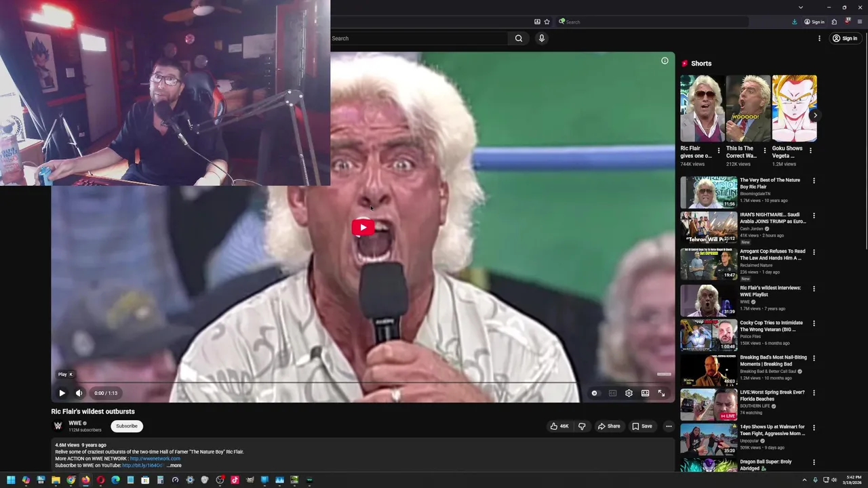Open options for 'Goku Shows Vegeta' short
868x488 pixels.
[811, 150]
